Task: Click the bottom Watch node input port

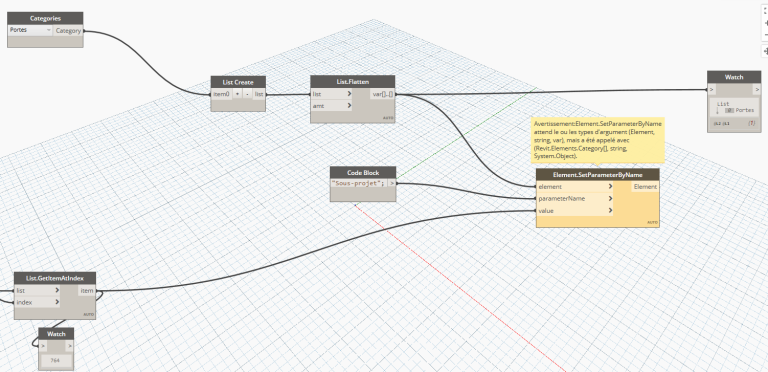Action: pos(43,346)
